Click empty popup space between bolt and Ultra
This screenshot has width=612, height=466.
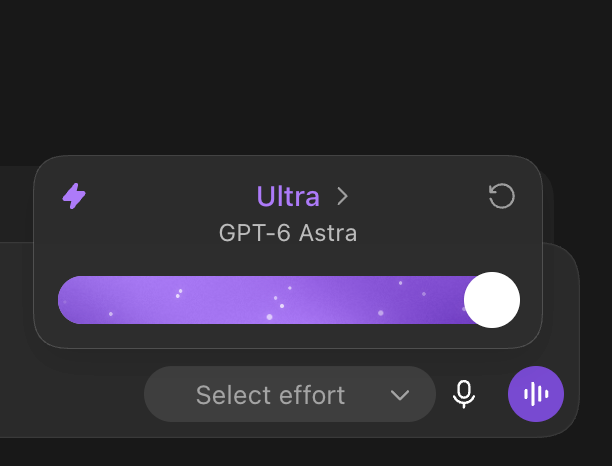point(170,196)
